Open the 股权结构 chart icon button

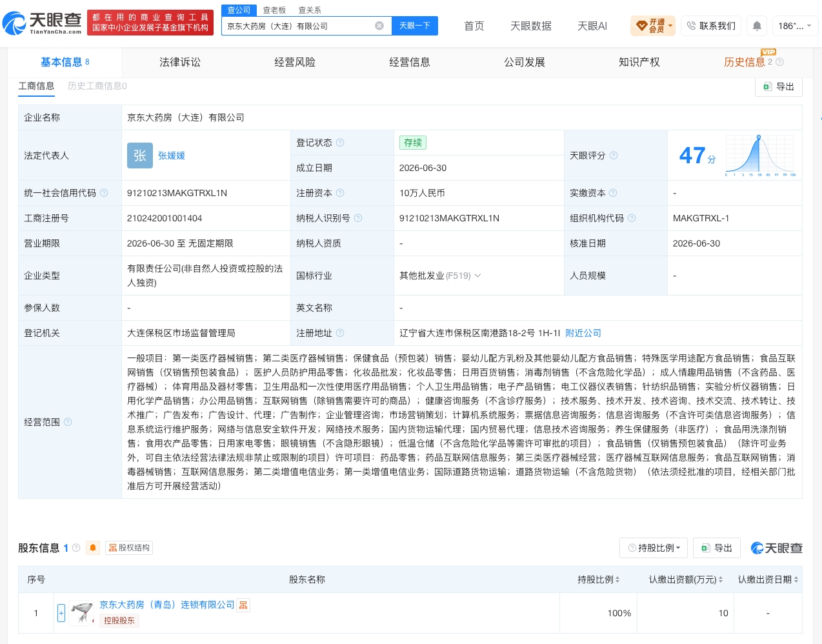tap(129, 548)
